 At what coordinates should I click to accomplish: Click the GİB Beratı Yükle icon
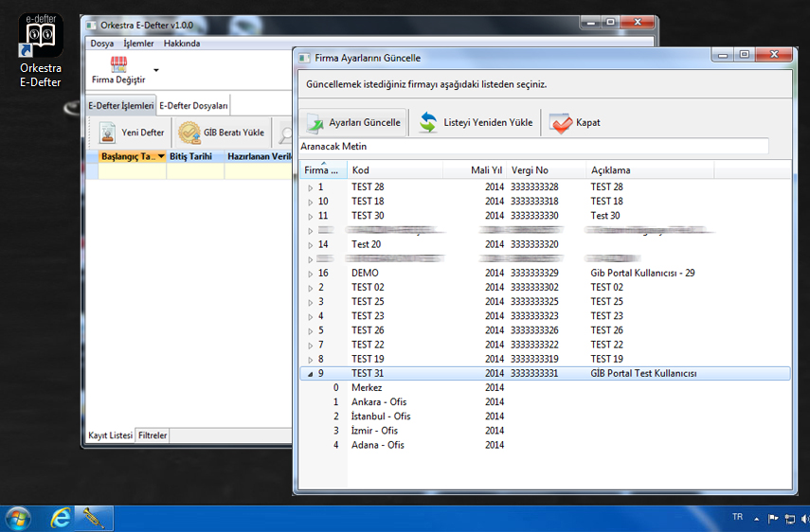(190, 133)
